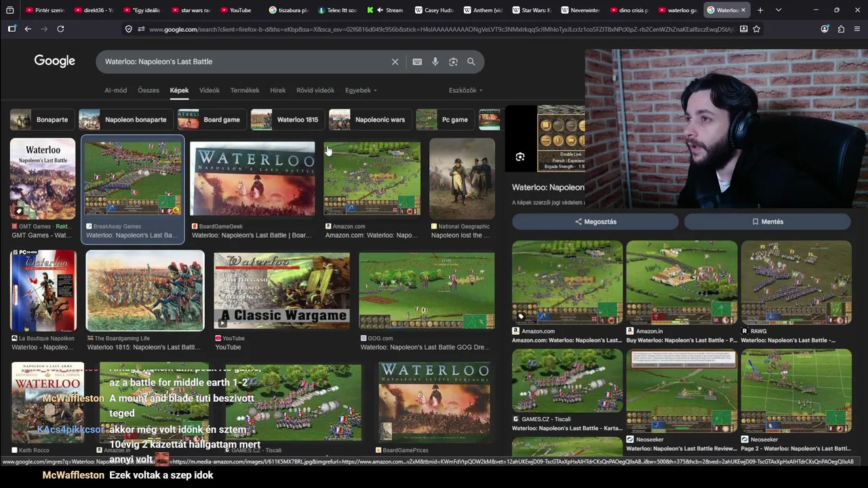Open the BoardGameGeek Waterloo image result
The width and height of the screenshot is (868, 488).
click(x=252, y=179)
